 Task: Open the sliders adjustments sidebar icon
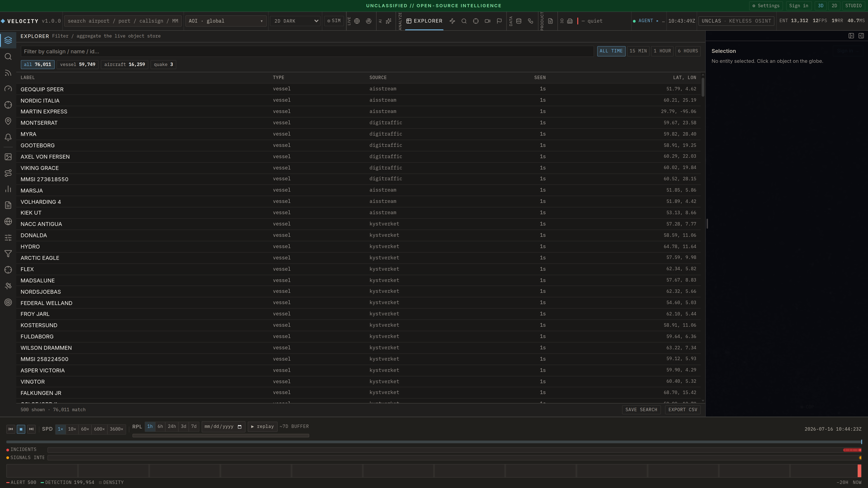point(8,238)
